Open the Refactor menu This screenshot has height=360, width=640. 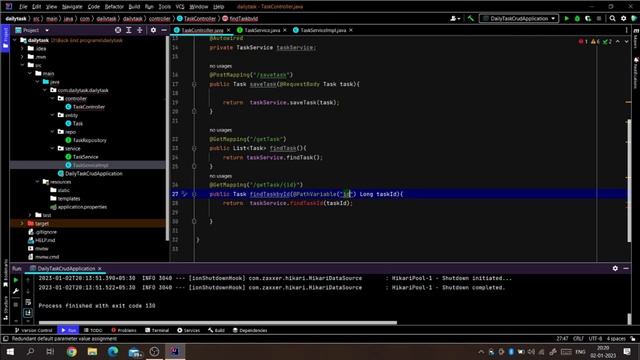(x=114, y=7)
